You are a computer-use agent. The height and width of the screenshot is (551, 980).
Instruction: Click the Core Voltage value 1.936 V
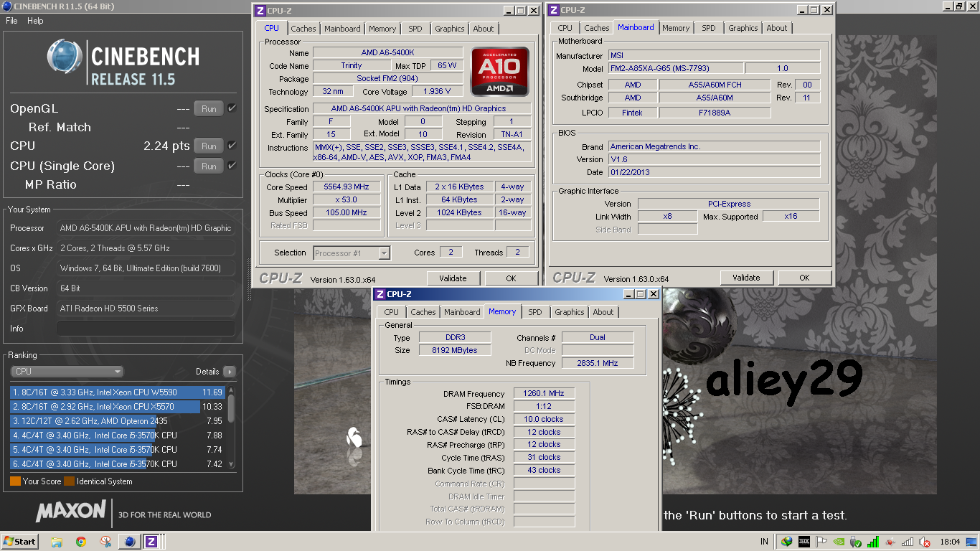[x=438, y=92]
